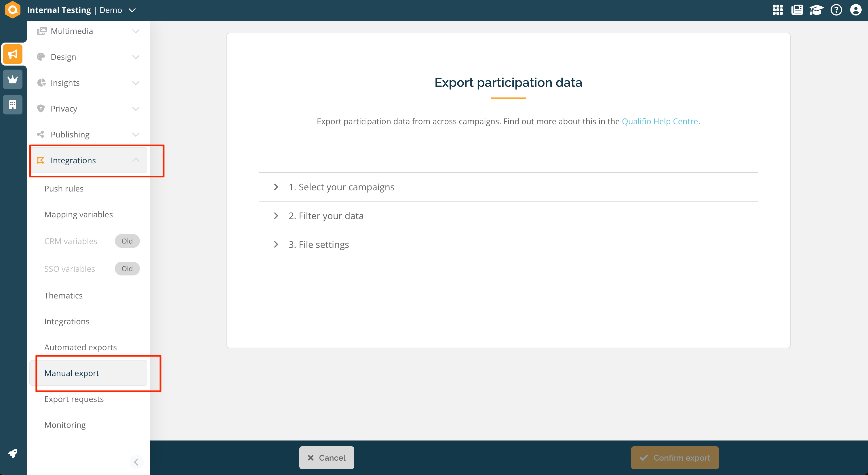Expand step 1 Select your campaigns

508,187
